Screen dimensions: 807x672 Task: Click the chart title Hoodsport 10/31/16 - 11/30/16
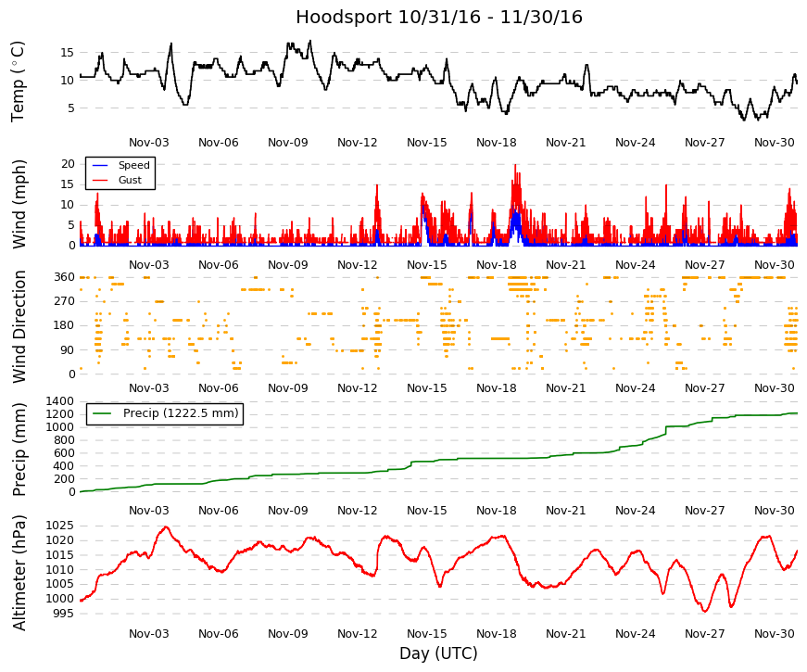coord(439,17)
